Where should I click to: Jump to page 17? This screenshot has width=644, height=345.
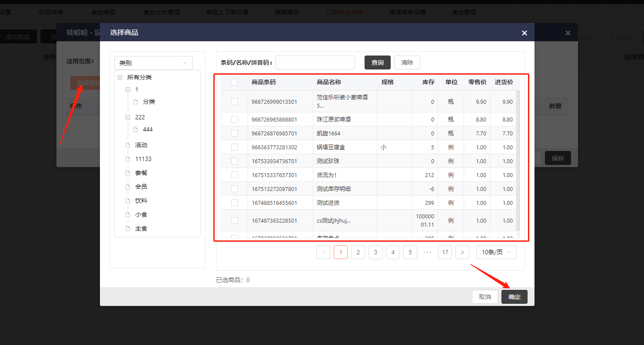coord(445,252)
